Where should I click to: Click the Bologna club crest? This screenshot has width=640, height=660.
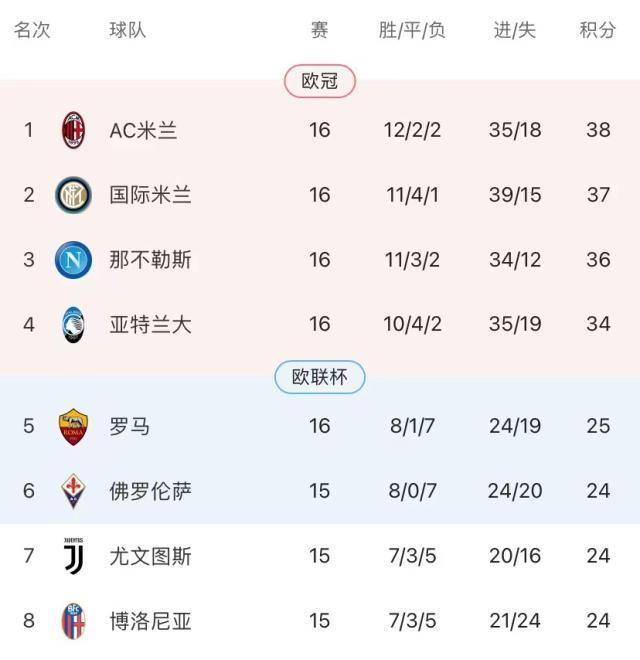coord(74,621)
